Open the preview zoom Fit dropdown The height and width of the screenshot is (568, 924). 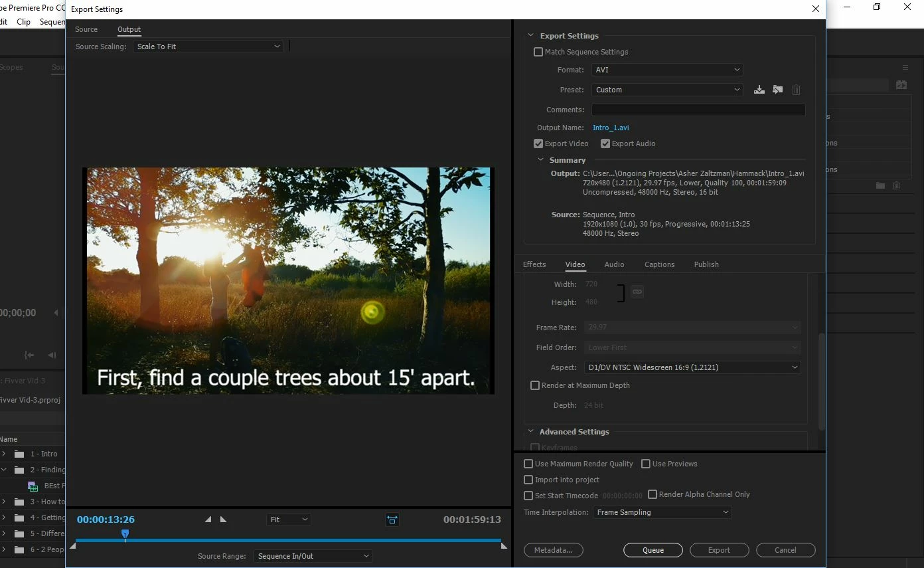[289, 520]
